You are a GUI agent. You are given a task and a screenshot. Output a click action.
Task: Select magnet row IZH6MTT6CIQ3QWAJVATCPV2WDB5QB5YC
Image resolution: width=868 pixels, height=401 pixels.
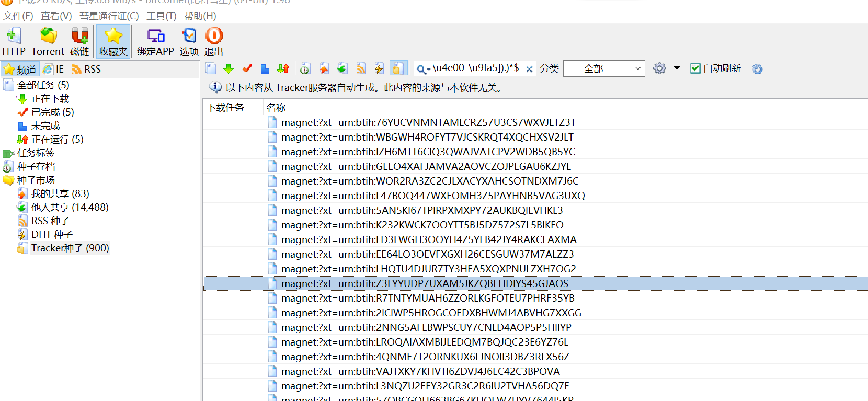pos(535,152)
